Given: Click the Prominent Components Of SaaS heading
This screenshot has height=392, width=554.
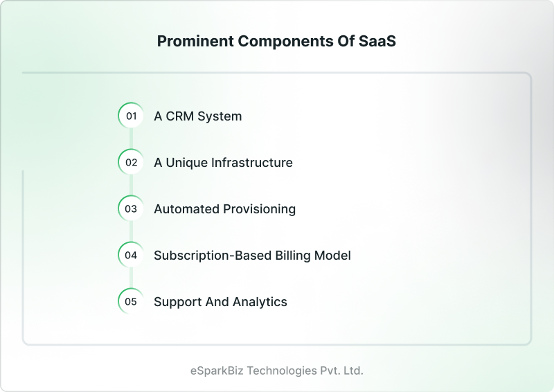Looking at the screenshot, I should point(277,42).
